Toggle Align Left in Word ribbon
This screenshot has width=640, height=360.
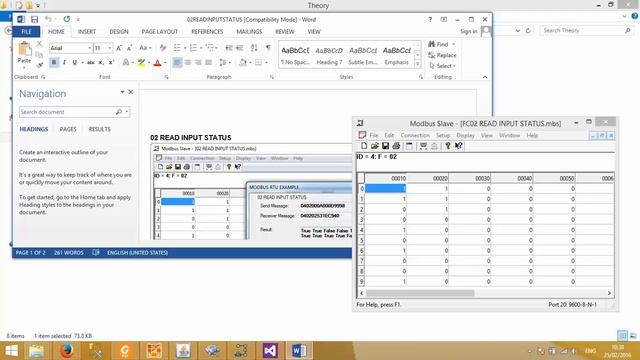pyautogui.click(x=177, y=62)
